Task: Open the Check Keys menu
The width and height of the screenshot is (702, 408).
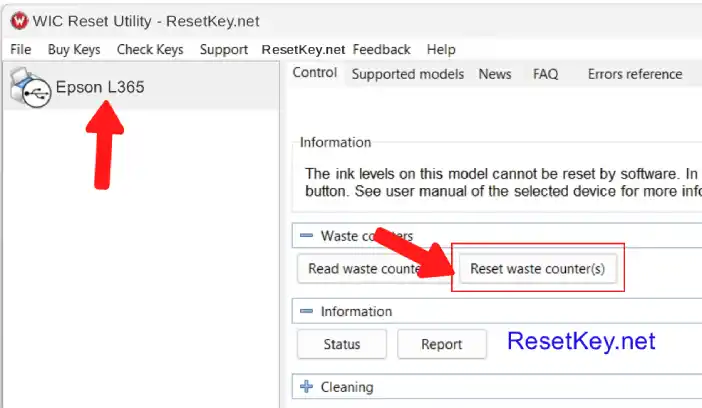Action: 150,49
